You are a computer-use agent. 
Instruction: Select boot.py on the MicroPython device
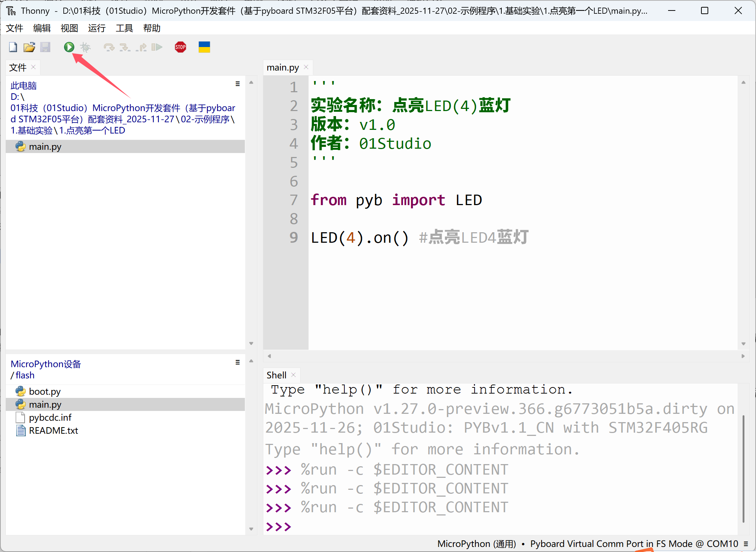click(44, 391)
